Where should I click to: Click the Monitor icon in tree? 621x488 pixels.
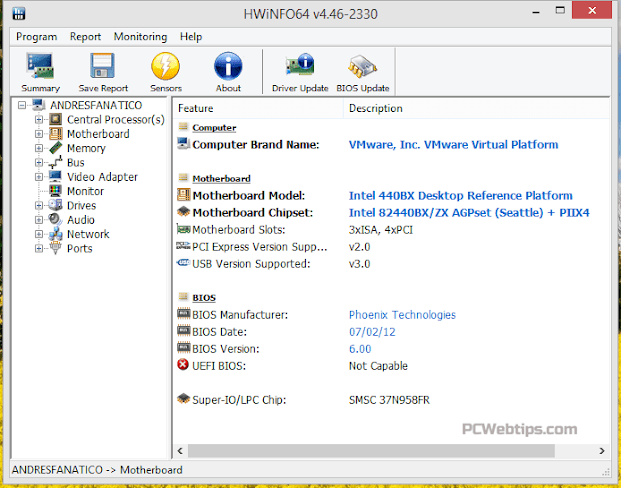coord(55,191)
